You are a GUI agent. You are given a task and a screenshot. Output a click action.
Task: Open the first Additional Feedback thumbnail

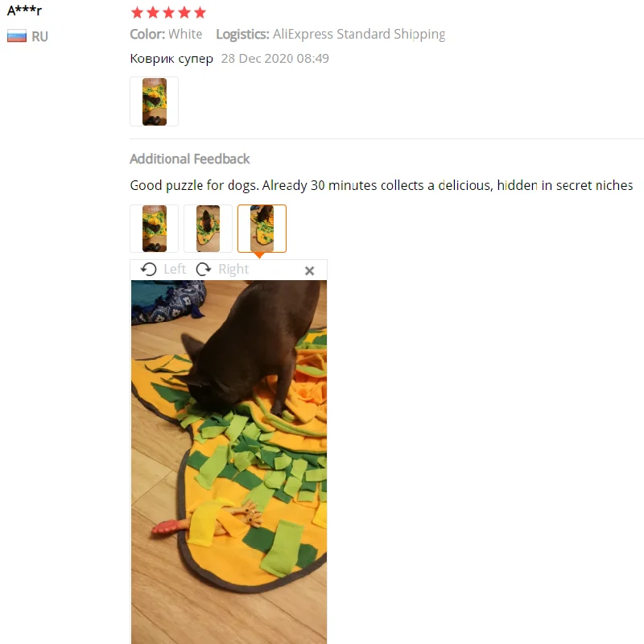[154, 229]
